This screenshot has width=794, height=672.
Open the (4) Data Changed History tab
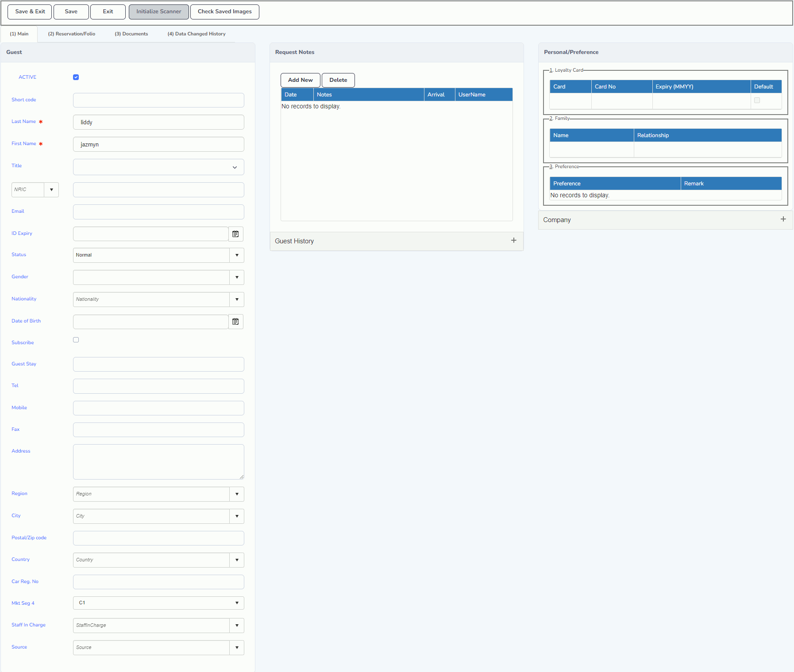click(x=197, y=34)
